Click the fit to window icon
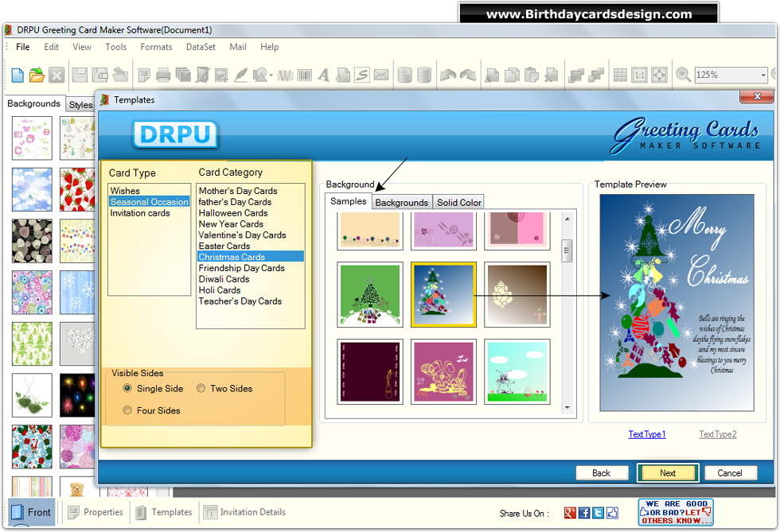780x532 pixels. click(x=659, y=75)
